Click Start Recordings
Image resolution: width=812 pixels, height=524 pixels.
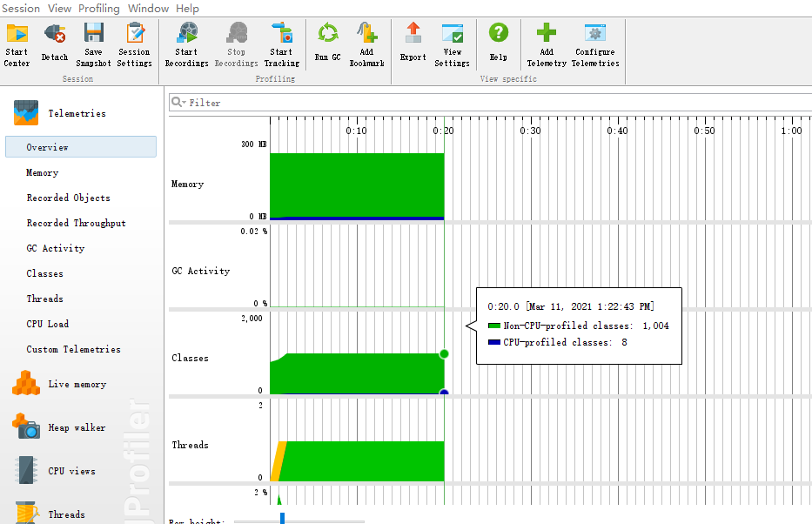point(186,45)
